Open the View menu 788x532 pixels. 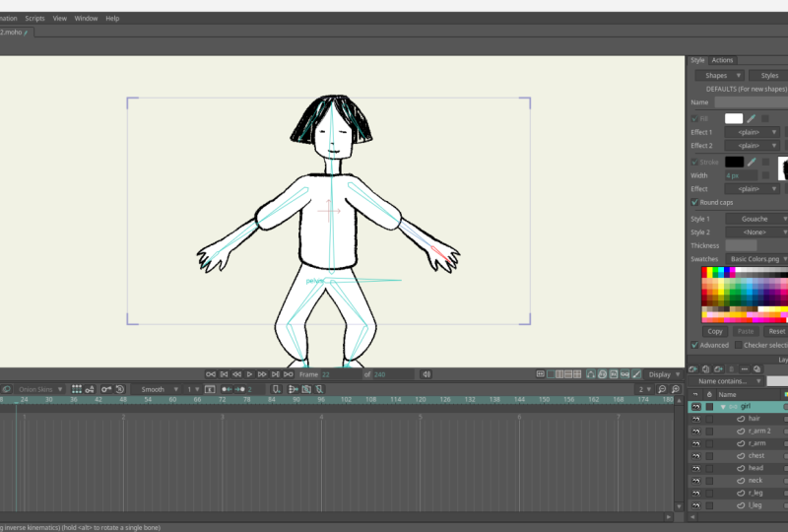pyautogui.click(x=60, y=18)
